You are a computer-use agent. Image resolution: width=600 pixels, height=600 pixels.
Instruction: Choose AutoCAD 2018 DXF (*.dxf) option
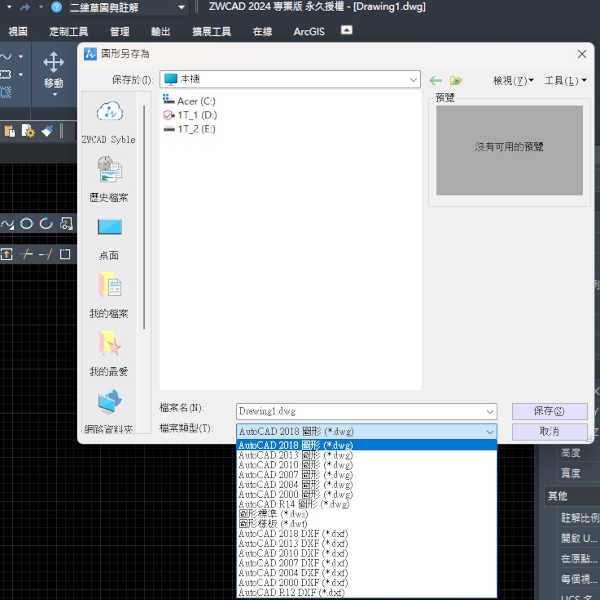(x=367, y=533)
